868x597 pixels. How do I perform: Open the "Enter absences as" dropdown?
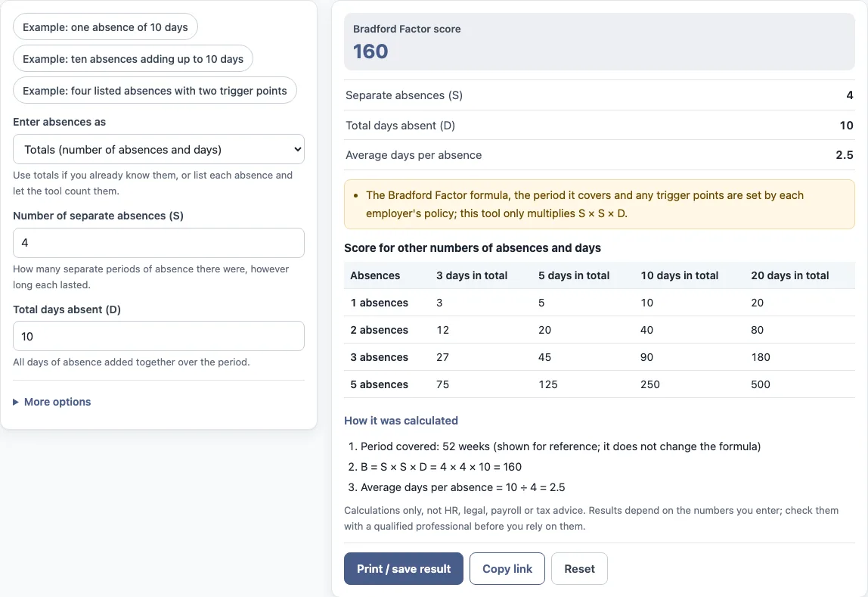(158, 149)
